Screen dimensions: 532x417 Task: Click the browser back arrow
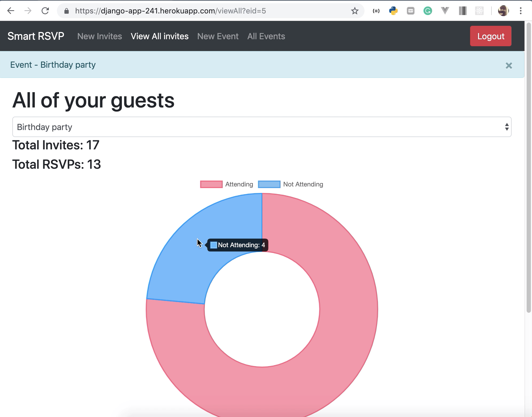(x=11, y=11)
